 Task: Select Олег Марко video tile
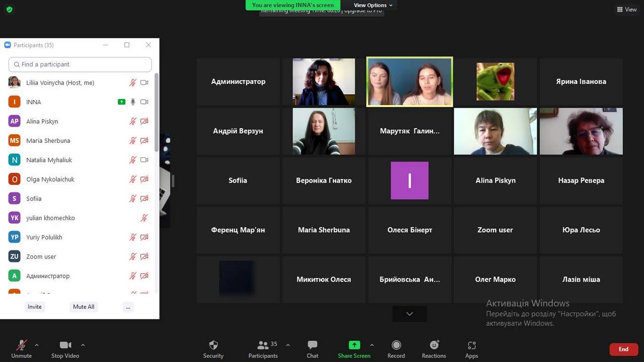pyautogui.click(x=495, y=280)
